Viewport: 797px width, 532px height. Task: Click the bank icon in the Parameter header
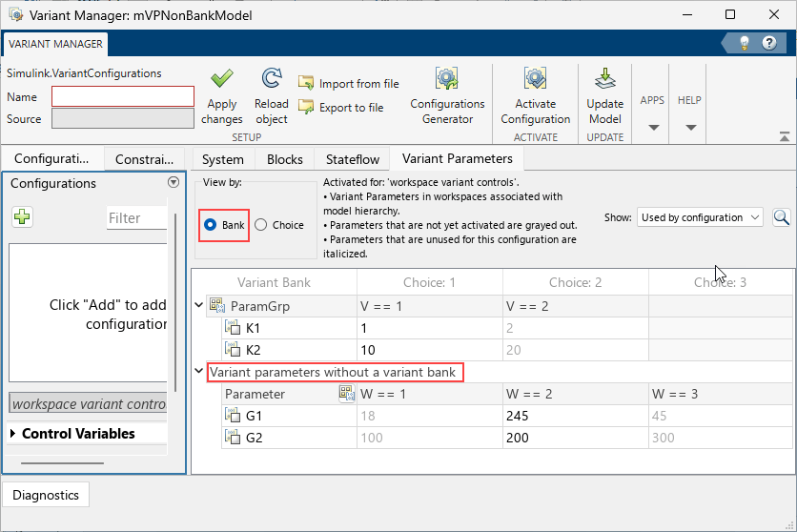pos(347,394)
